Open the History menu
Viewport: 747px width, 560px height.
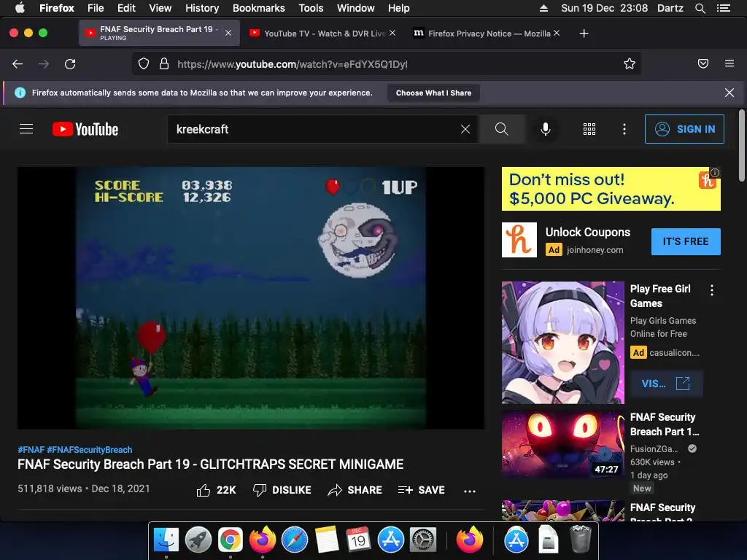[202, 8]
